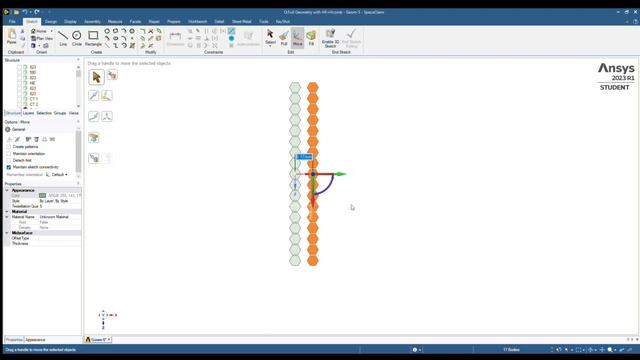The width and height of the screenshot is (640, 360).
Task: Collapse the Midsurface properties section
Action: point(7,233)
